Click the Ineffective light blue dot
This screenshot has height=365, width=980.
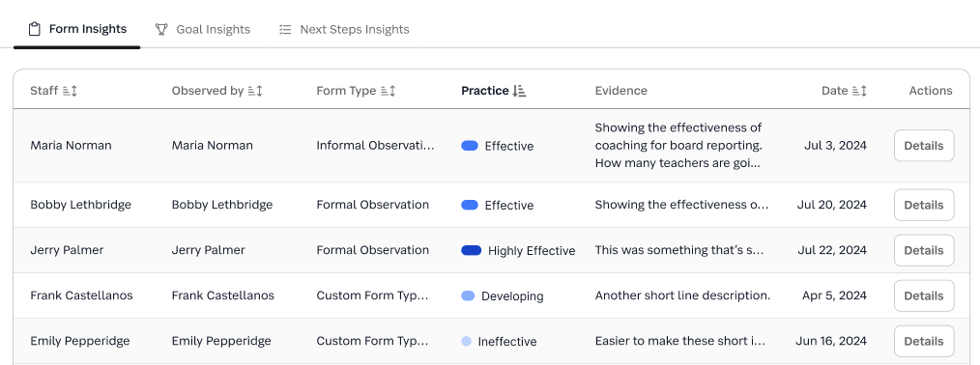click(x=466, y=341)
